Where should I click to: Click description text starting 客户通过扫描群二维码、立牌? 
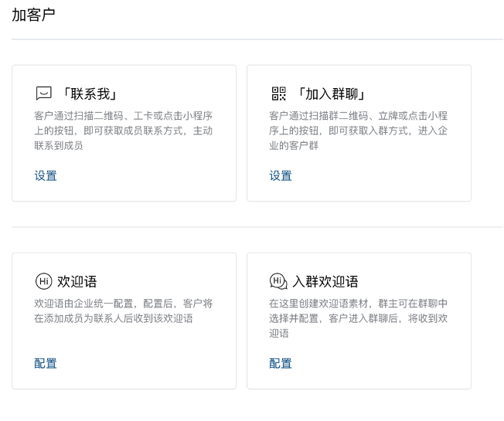359,131
